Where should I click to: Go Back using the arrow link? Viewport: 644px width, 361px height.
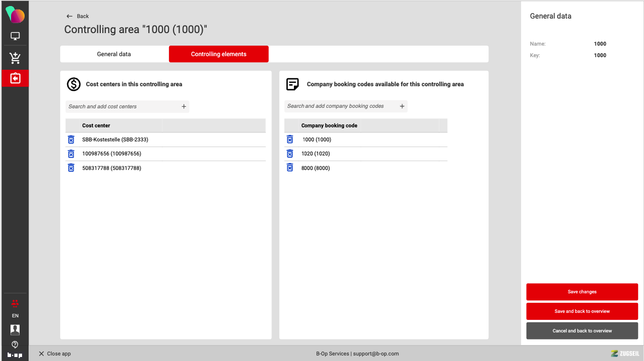(x=78, y=16)
